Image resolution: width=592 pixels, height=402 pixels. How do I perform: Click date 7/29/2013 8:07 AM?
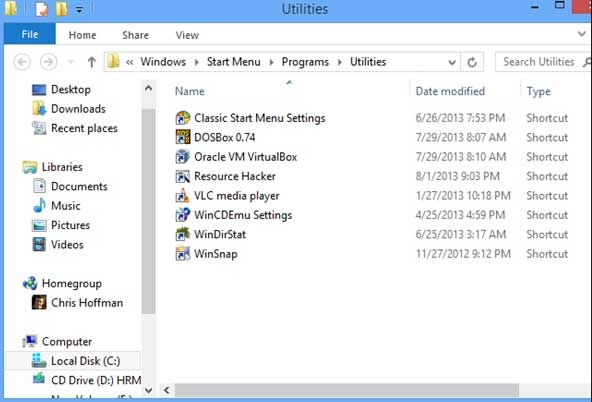click(x=461, y=137)
